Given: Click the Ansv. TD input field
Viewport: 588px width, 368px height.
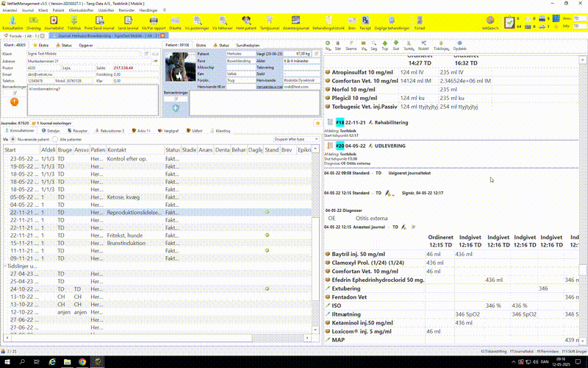Looking at the screenshot, I should click(579, 18).
